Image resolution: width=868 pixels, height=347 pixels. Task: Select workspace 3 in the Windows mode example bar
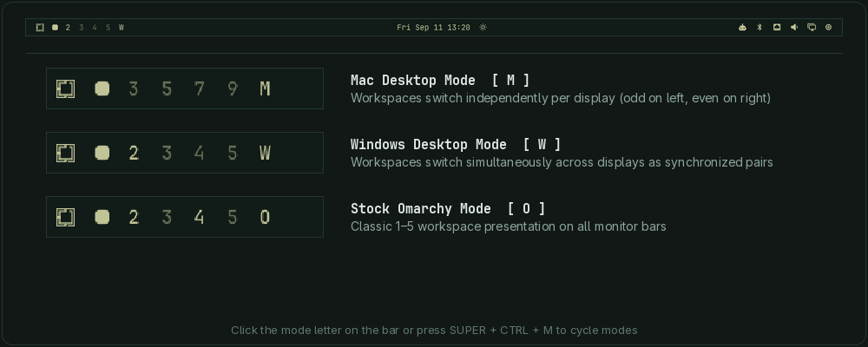(x=166, y=153)
